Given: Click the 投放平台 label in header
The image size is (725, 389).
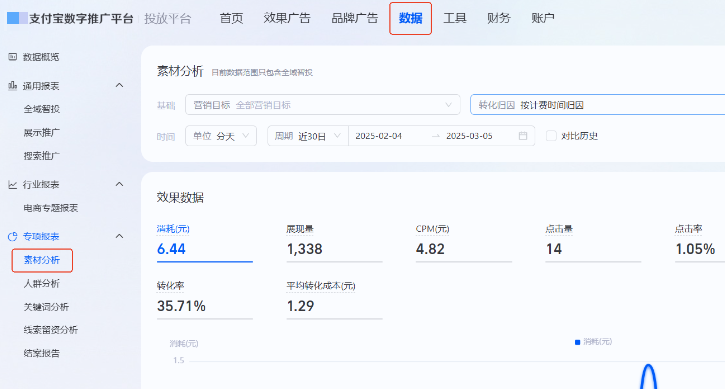Looking at the screenshot, I should point(167,19).
